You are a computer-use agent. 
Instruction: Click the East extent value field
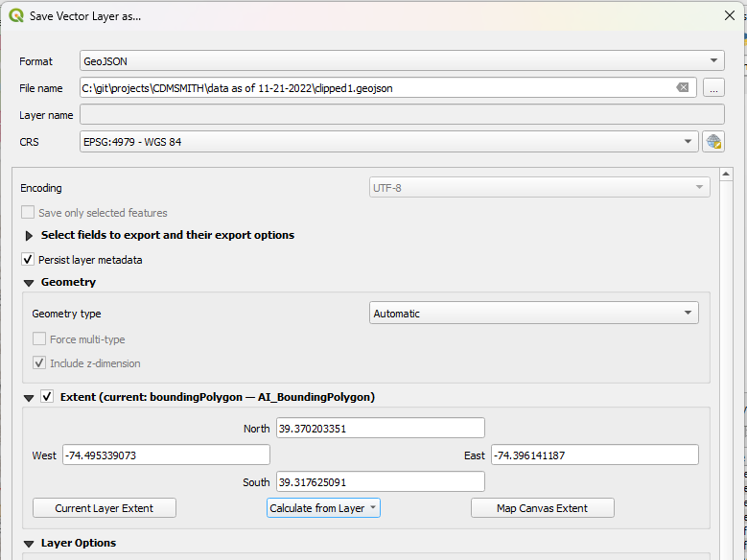point(595,455)
